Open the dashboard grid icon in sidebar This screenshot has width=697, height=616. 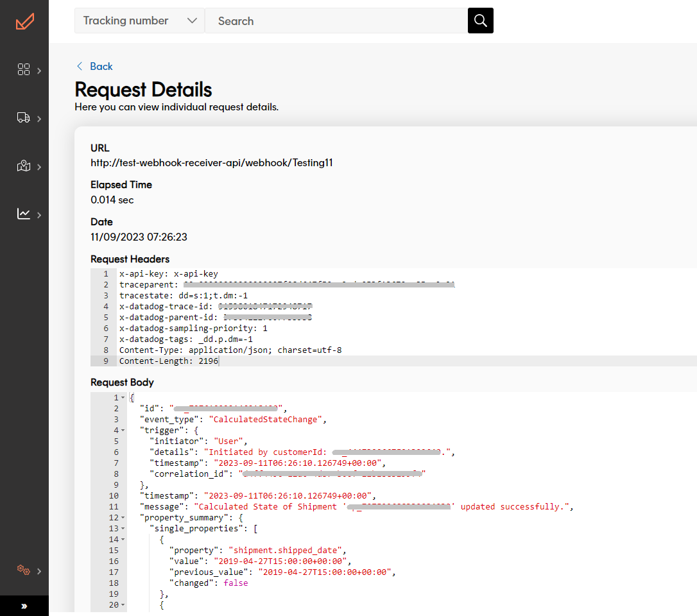(24, 70)
